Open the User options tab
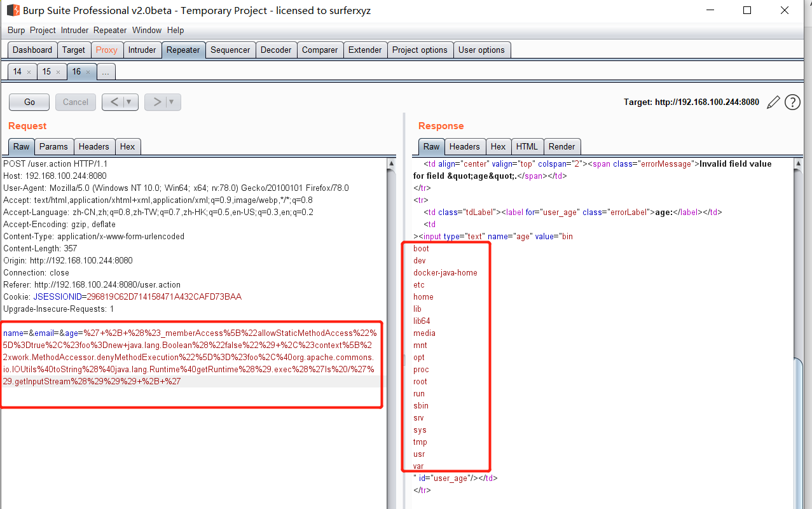The image size is (812, 509). [481, 50]
